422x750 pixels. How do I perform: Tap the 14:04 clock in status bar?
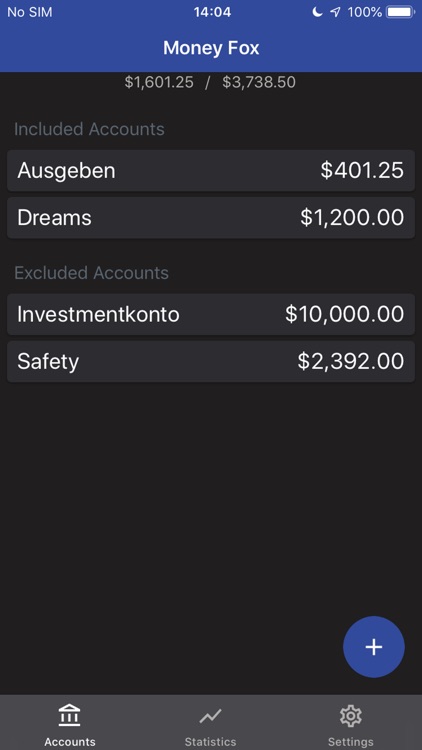click(x=212, y=12)
